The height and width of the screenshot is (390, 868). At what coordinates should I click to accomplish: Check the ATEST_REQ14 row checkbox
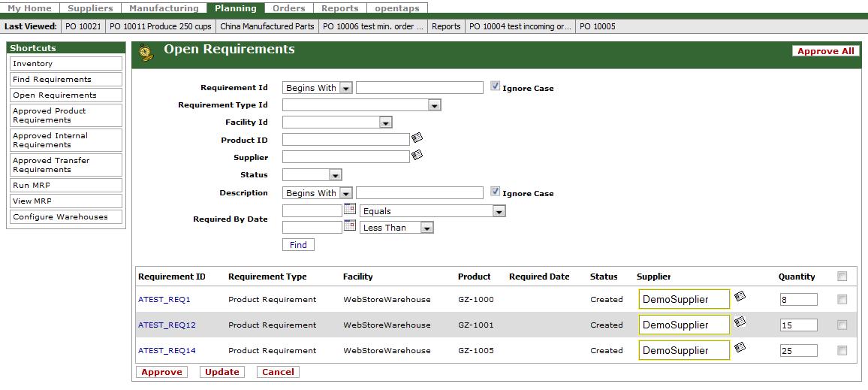coord(842,351)
